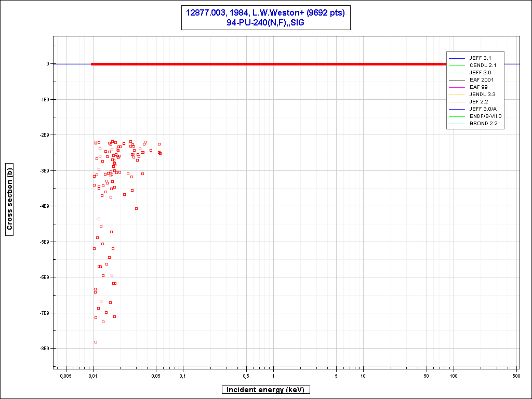This screenshot has height=399, width=532.
Task: Choose the BROND 2.2 legend entry
Action: tap(483, 123)
